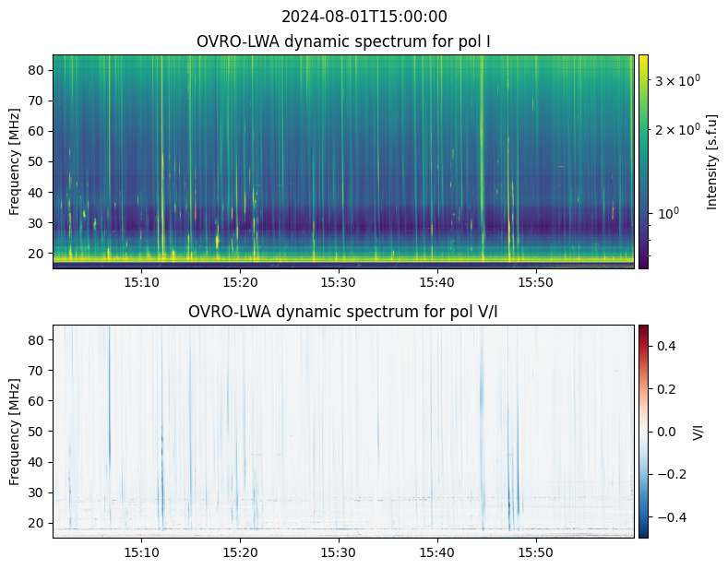Click the 15:40 tick label on bottom plot
The height and width of the screenshot is (569, 728).
(437, 552)
